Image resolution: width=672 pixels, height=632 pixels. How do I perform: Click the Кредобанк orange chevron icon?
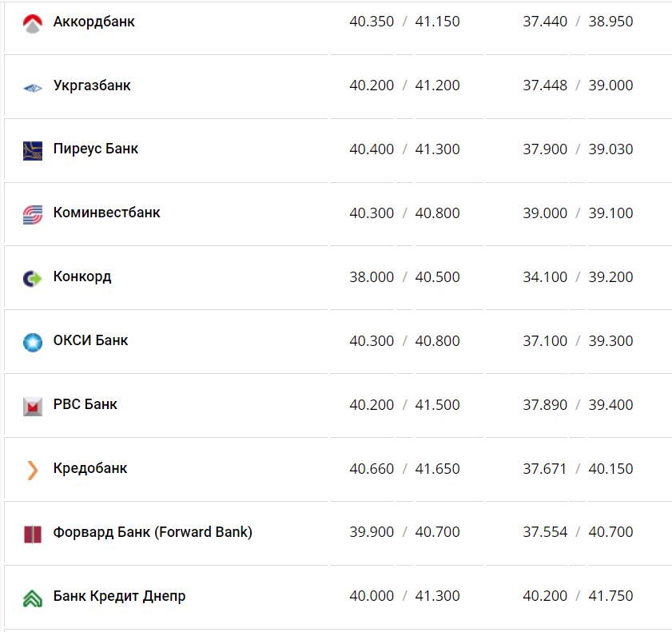pyautogui.click(x=32, y=470)
